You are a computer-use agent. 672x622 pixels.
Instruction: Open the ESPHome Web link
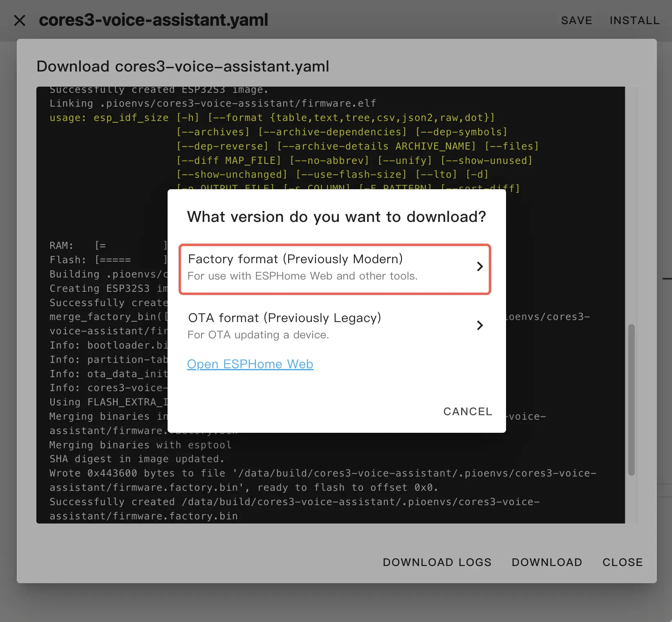250,364
